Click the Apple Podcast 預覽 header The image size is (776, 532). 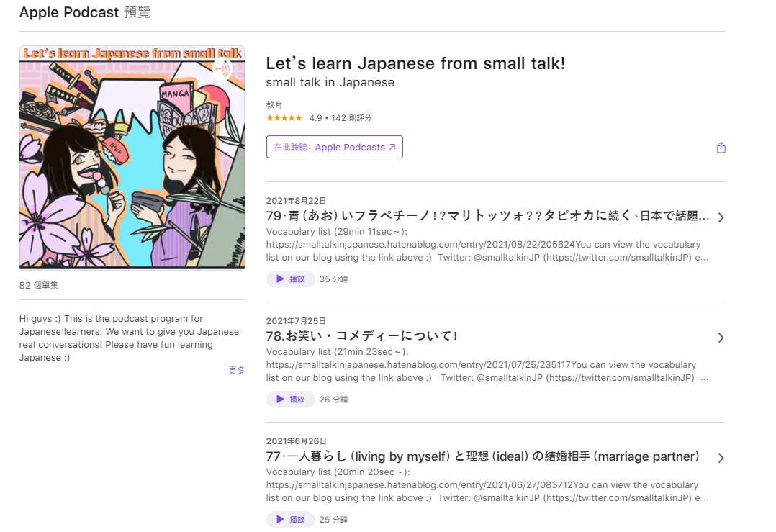(85, 12)
